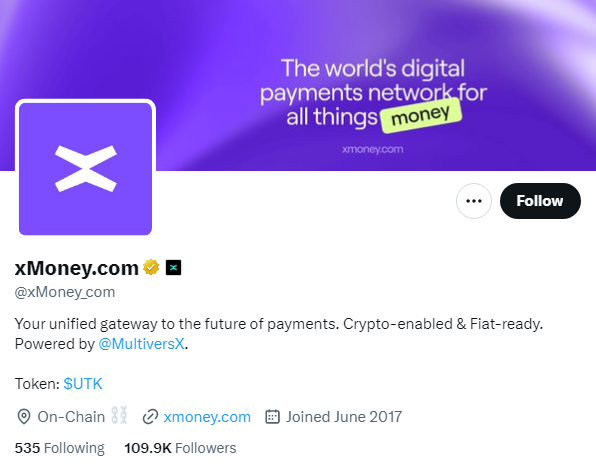Click the chains emoji after On-Chain
Image resolution: width=596 pixels, height=466 pixels.
click(x=119, y=415)
